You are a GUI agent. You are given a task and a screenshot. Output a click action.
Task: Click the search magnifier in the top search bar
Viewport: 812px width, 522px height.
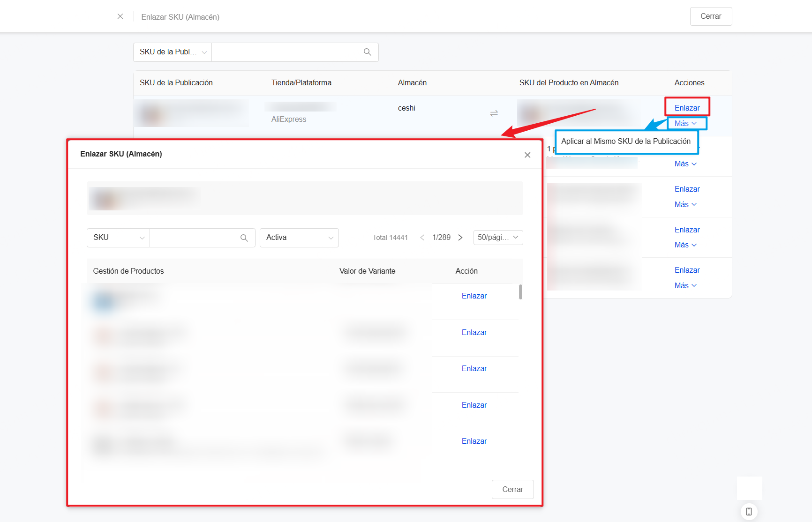(368, 52)
